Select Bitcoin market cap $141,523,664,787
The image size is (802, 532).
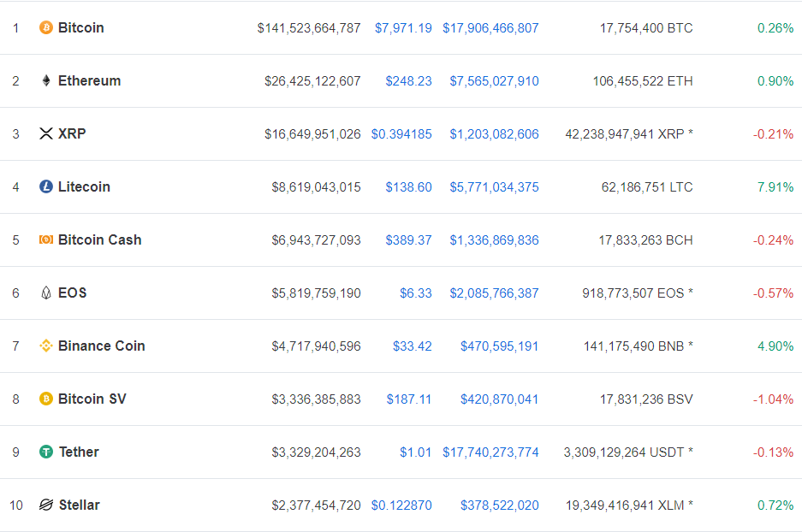309,28
